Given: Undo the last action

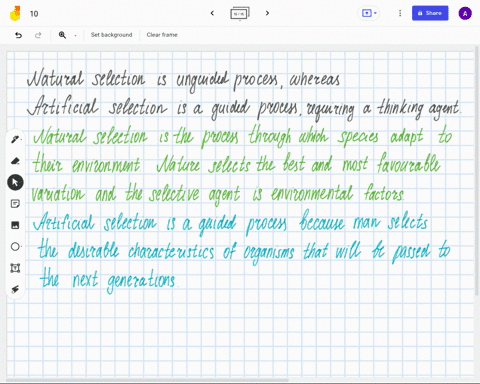Looking at the screenshot, I should point(19,35).
